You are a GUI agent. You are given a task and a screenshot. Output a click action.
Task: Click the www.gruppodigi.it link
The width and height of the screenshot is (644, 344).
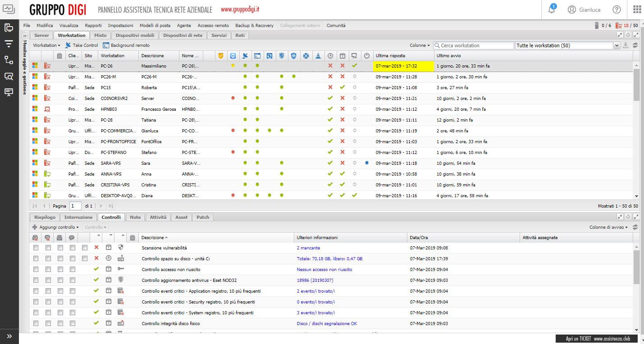point(240,9)
